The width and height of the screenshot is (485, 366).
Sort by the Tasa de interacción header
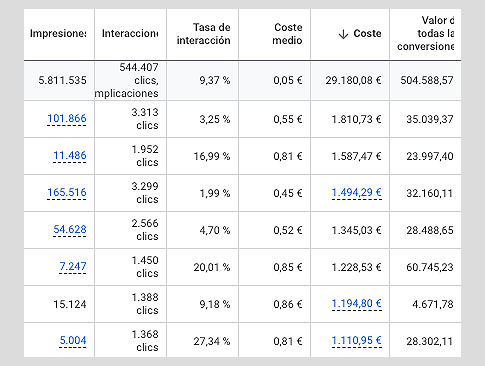click(203, 34)
